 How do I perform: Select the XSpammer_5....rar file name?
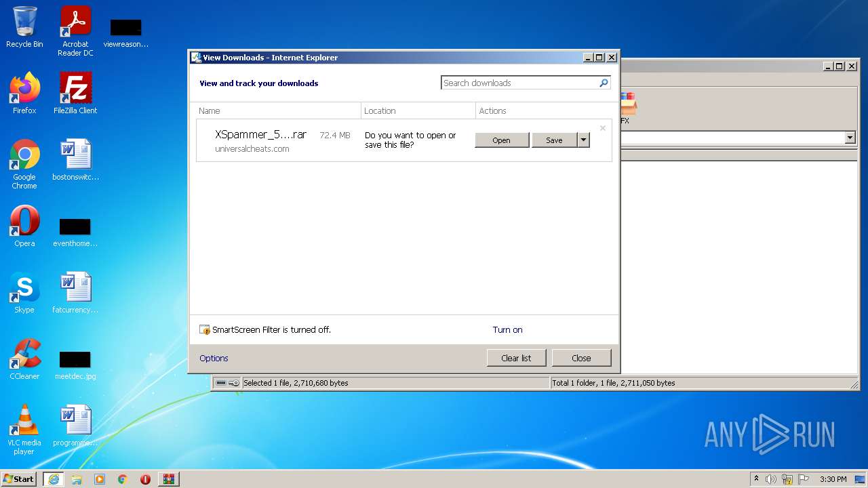260,135
